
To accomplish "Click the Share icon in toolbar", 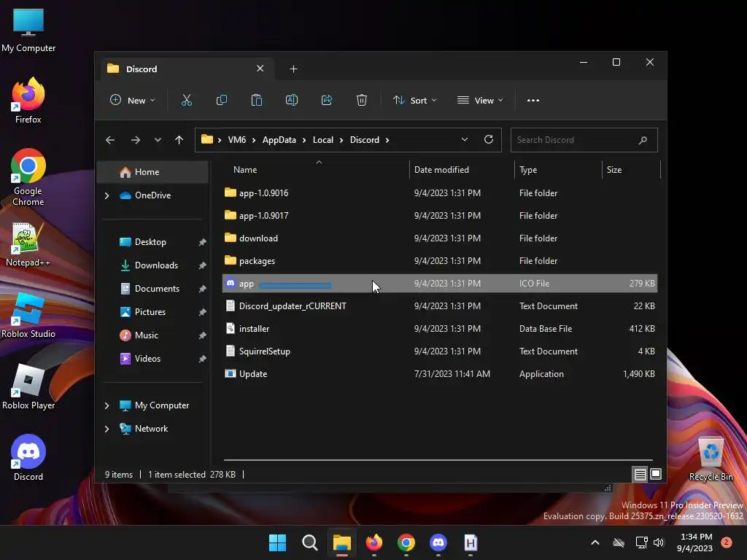I will point(327,100).
